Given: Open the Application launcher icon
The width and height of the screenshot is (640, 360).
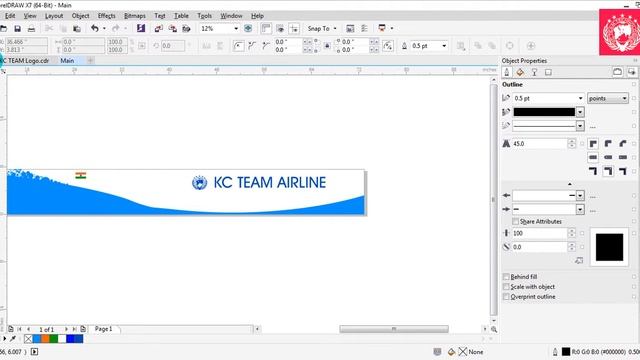Looking at the screenshot, I should pyautogui.click(x=382, y=28).
